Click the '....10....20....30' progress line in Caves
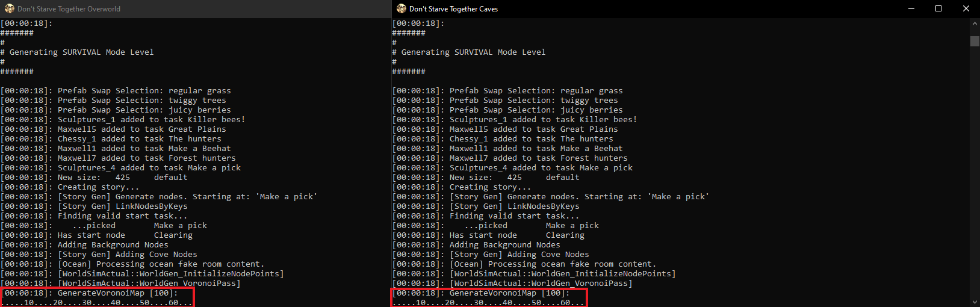Viewport: 980px width, 307px height. click(488, 303)
